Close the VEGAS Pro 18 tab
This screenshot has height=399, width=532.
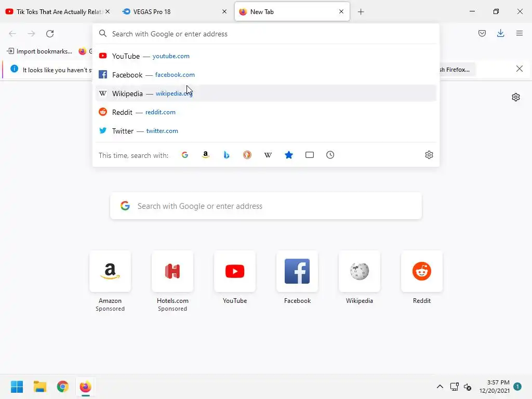click(x=224, y=11)
